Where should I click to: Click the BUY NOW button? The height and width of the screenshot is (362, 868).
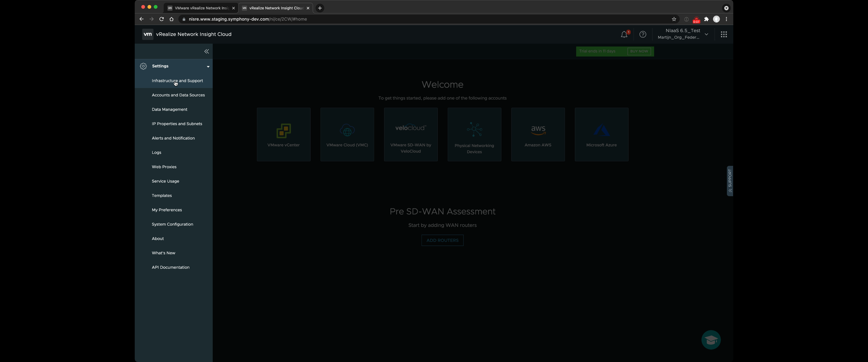639,51
